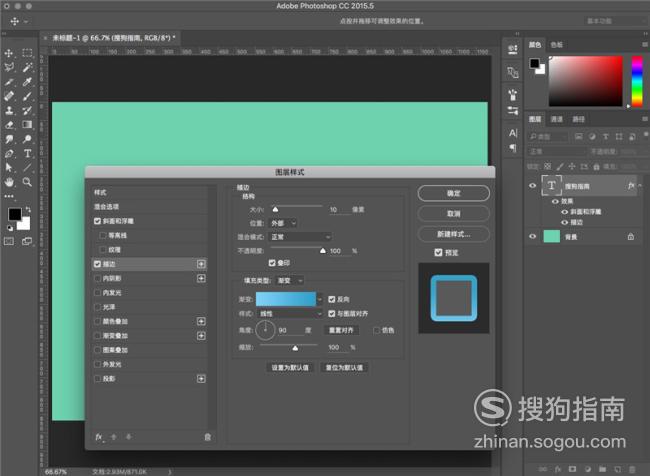Toggle the 预览 preview checkbox
The height and width of the screenshot is (476, 650).
coord(438,252)
